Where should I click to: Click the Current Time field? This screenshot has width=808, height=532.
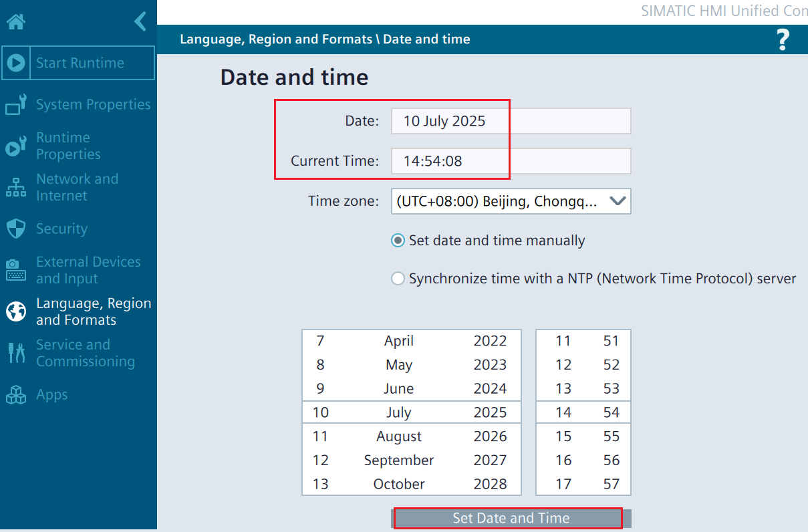(x=511, y=161)
